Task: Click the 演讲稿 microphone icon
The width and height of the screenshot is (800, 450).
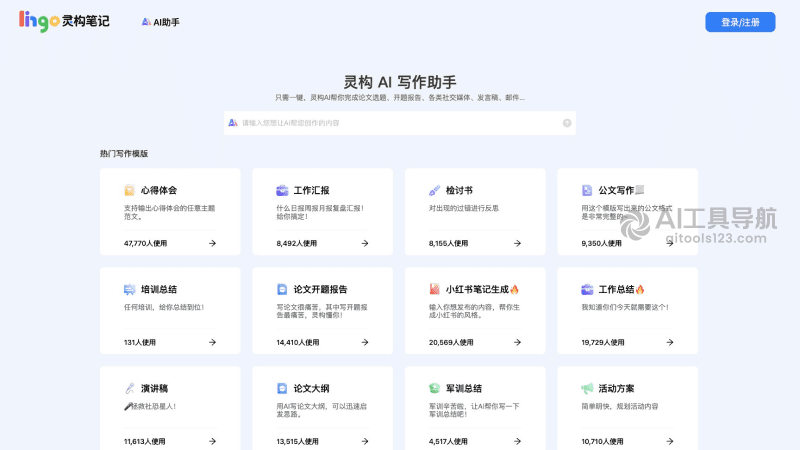Action: (x=129, y=388)
